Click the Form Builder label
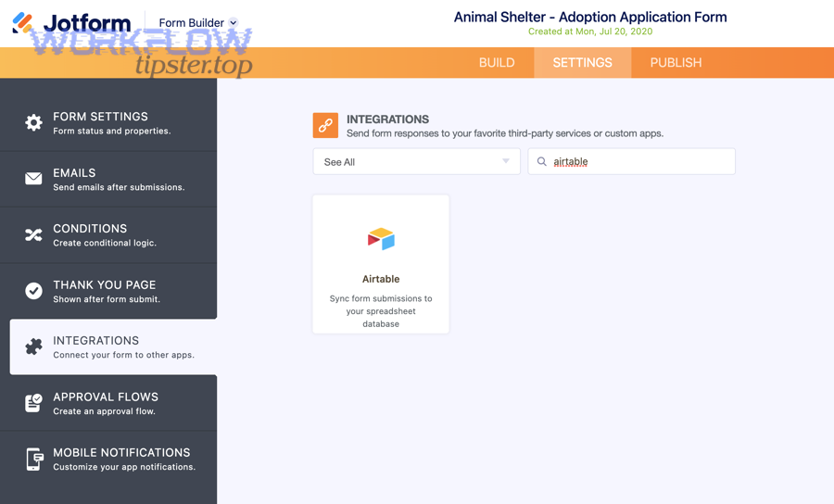 (192, 23)
